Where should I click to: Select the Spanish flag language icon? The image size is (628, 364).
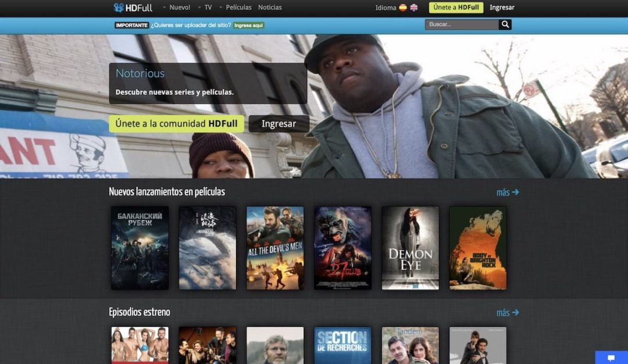404,7
